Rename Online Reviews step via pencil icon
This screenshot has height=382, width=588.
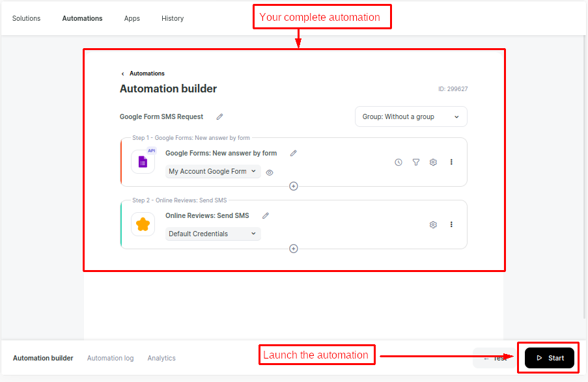pos(265,216)
